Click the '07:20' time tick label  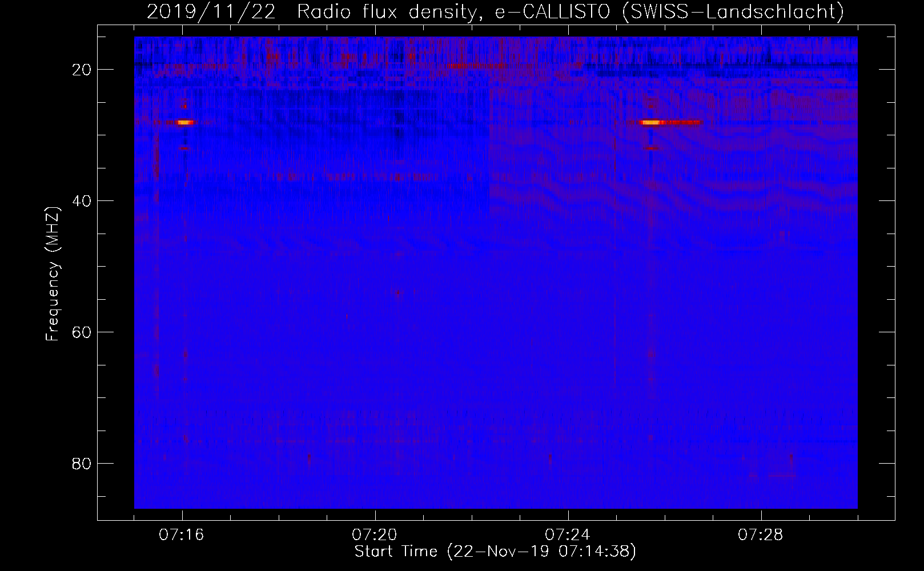375,535
